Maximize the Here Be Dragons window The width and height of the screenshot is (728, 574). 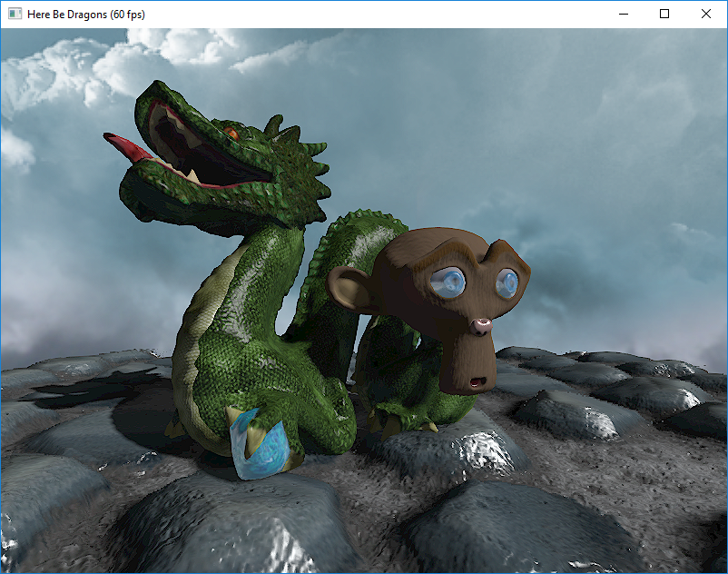[664, 14]
